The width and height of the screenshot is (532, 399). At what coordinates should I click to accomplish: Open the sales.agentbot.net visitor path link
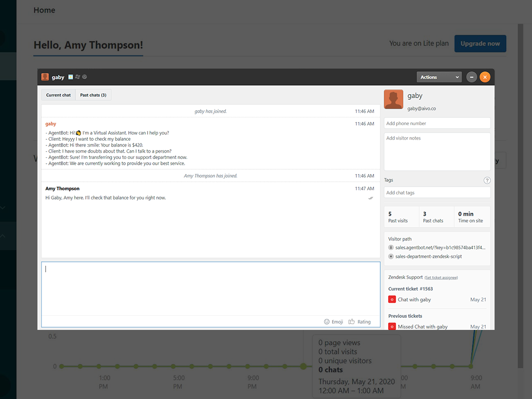point(438,247)
